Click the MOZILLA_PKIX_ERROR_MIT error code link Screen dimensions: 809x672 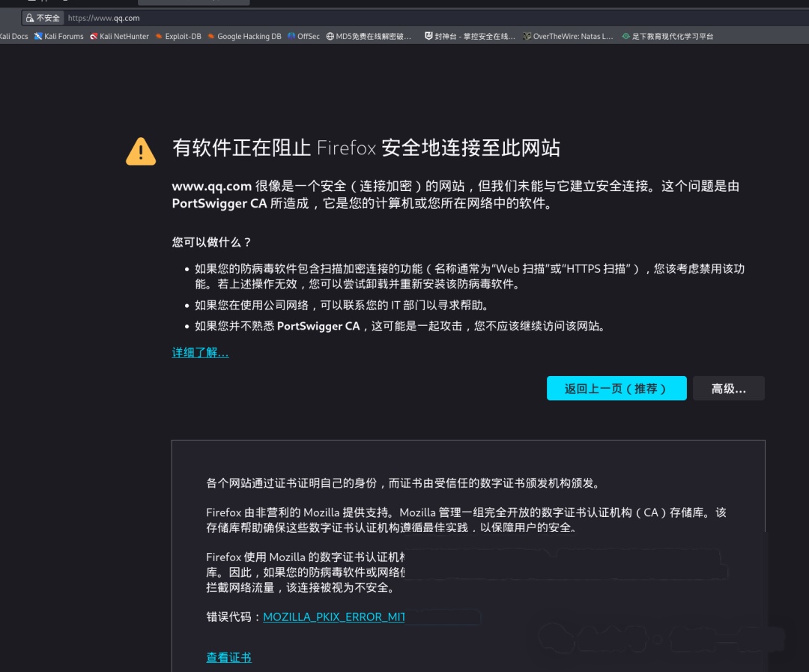tap(334, 617)
